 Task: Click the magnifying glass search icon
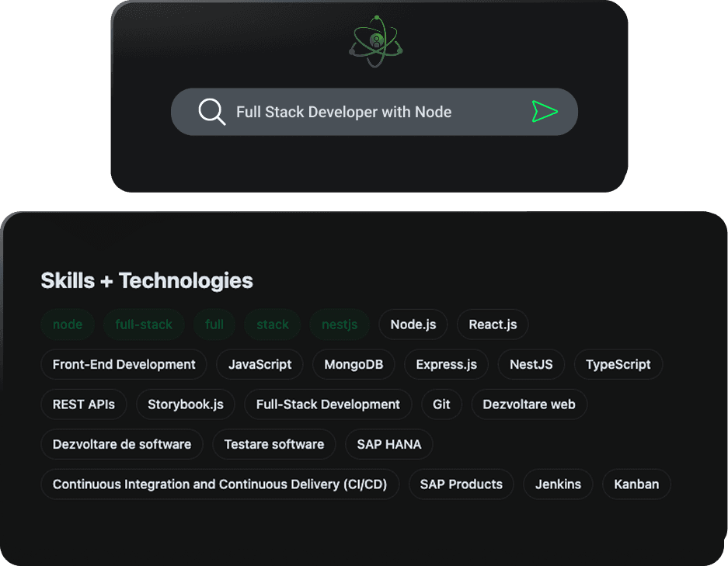[x=211, y=112]
